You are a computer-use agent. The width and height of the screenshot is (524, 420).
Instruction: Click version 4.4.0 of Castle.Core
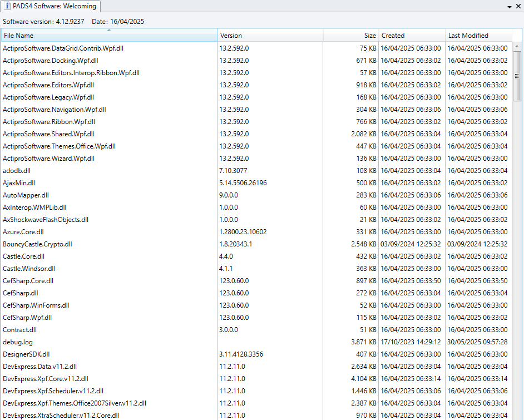[x=226, y=256]
